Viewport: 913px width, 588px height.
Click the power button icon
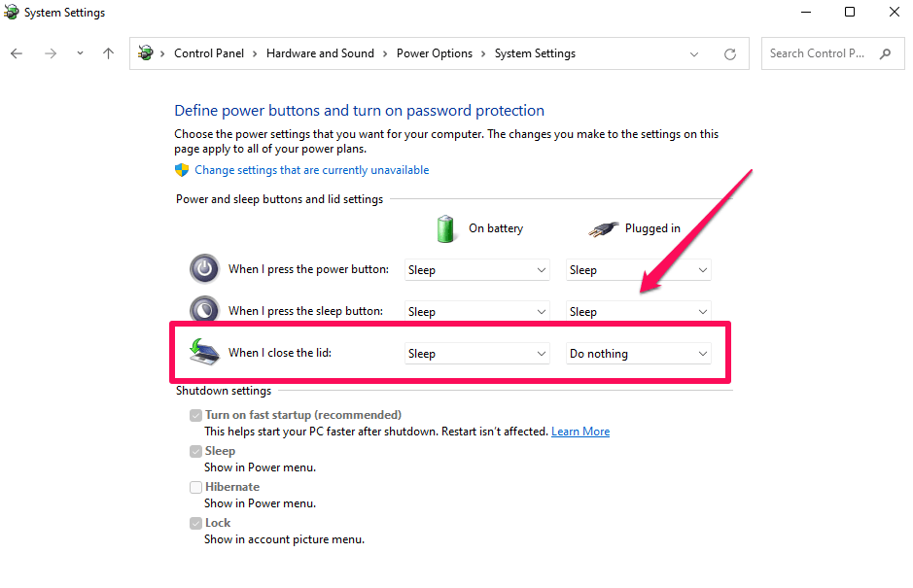204,268
